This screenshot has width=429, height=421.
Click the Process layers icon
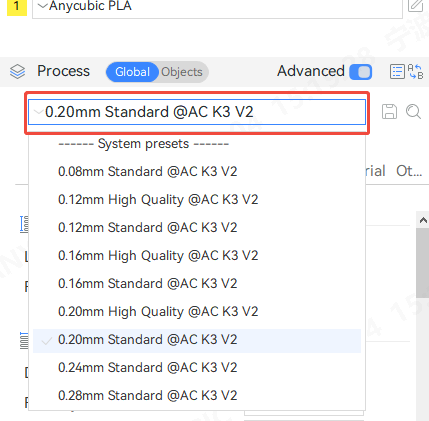pos(17,71)
